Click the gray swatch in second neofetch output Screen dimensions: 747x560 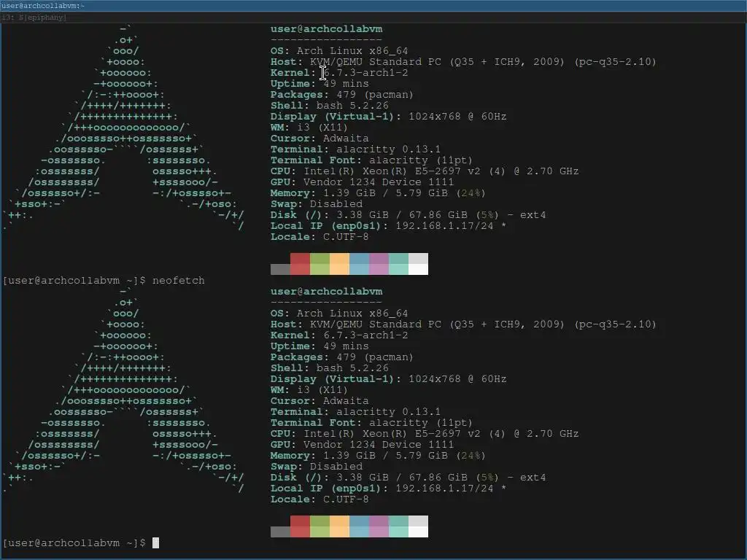pos(281,532)
